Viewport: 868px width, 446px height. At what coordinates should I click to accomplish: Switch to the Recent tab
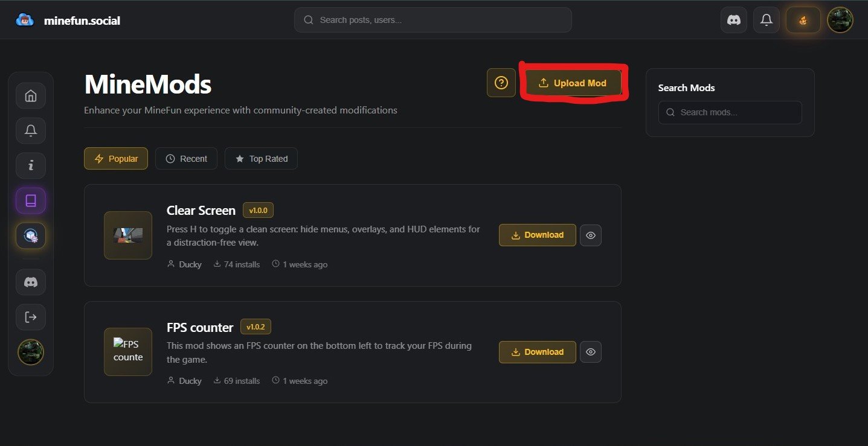tap(186, 159)
